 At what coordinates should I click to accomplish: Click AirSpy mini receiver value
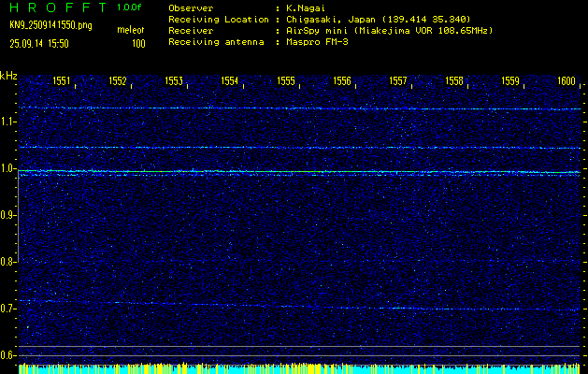click(389, 30)
